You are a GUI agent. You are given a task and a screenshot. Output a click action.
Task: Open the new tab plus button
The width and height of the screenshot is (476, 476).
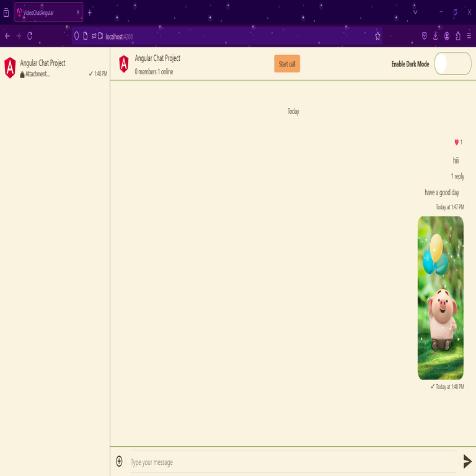click(x=89, y=13)
